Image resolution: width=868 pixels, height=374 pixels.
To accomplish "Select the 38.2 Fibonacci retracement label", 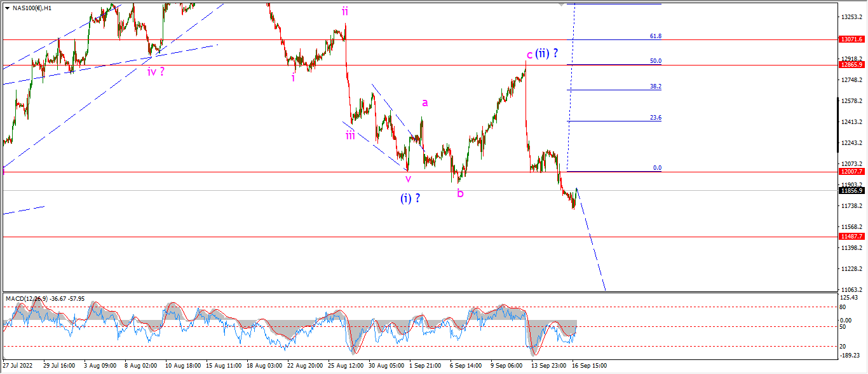I will [656, 87].
